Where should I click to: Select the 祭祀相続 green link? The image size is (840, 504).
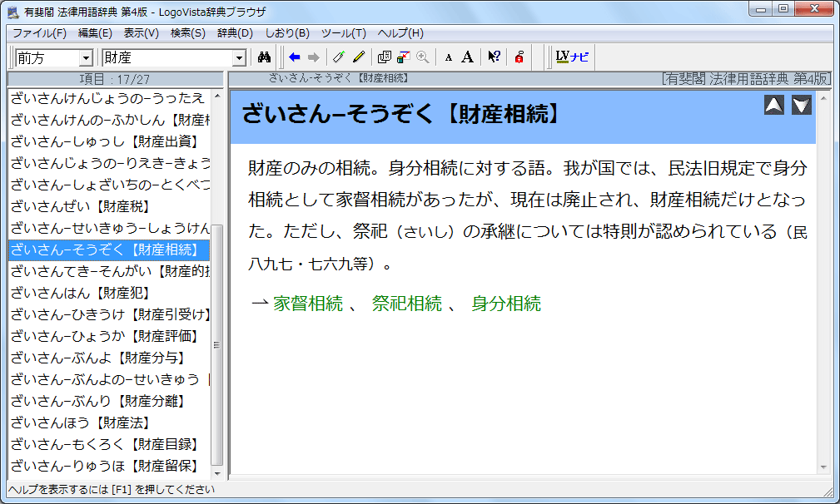(405, 303)
